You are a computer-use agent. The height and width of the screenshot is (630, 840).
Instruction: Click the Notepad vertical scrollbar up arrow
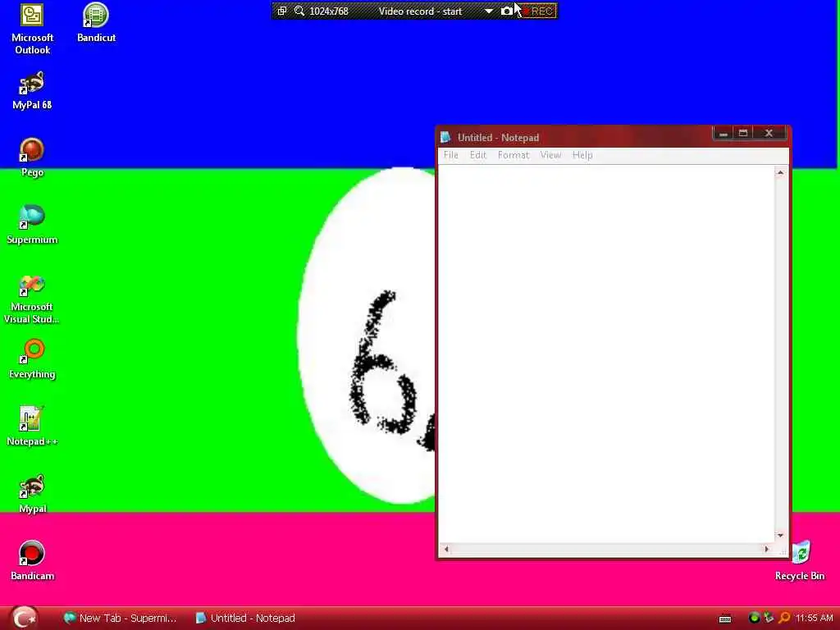781,172
